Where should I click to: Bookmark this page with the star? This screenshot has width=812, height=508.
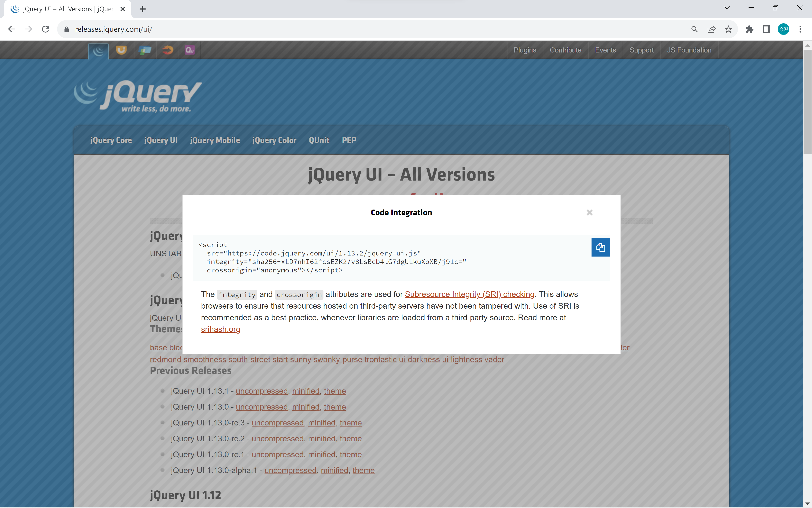pyautogui.click(x=728, y=29)
